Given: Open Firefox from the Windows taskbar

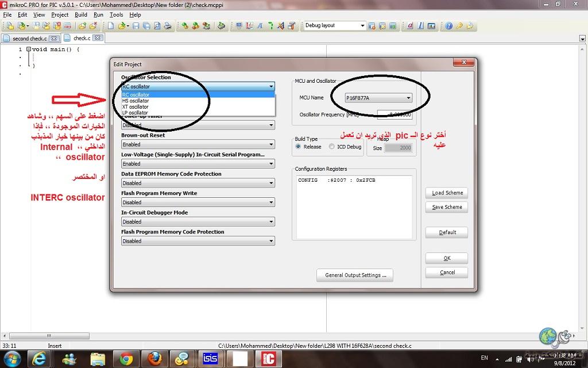Looking at the screenshot, I should (x=154, y=359).
